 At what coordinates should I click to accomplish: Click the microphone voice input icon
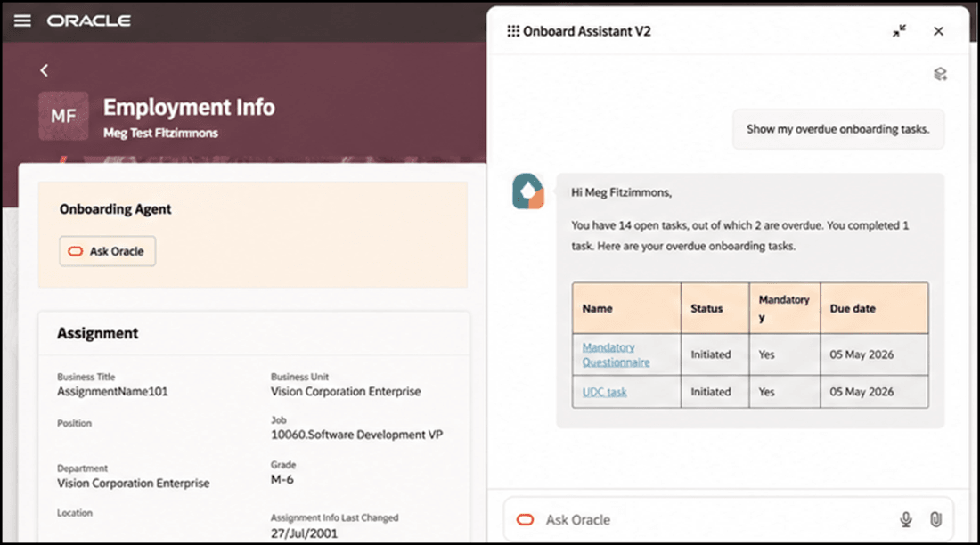coord(906,519)
